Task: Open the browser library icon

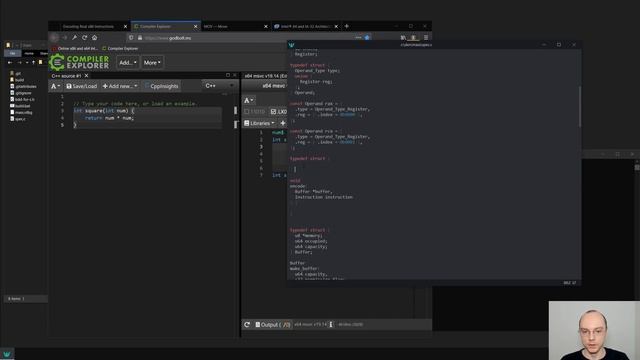Action: pyautogui.click(x=403, y=38)
